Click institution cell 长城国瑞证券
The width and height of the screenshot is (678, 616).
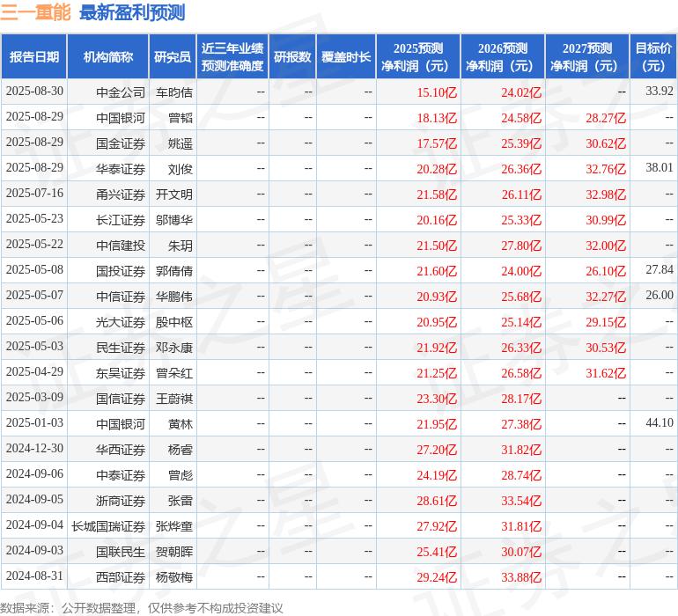[108, 525]
